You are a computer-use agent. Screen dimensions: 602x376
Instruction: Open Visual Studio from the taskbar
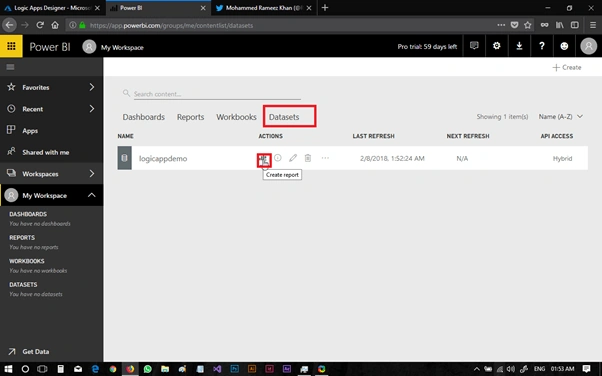pyautogui.click(x=217, y=369)
